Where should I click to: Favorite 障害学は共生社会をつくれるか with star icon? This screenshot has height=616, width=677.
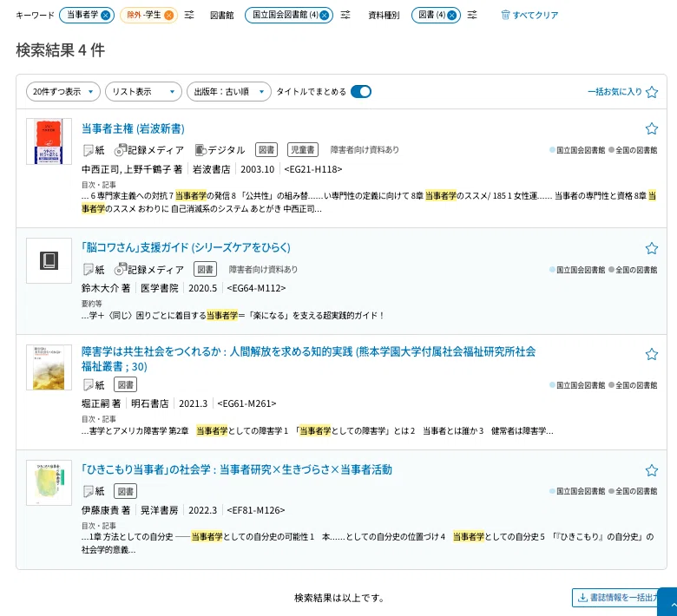652,354
